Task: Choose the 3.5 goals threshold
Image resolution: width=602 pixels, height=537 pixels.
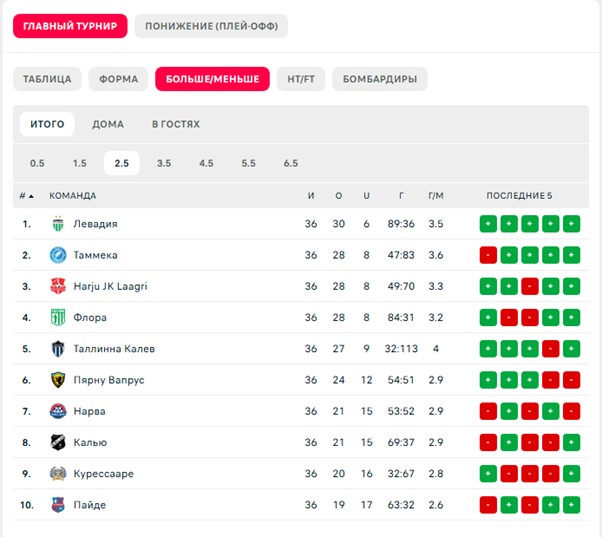Action: [x=164, y=163]
